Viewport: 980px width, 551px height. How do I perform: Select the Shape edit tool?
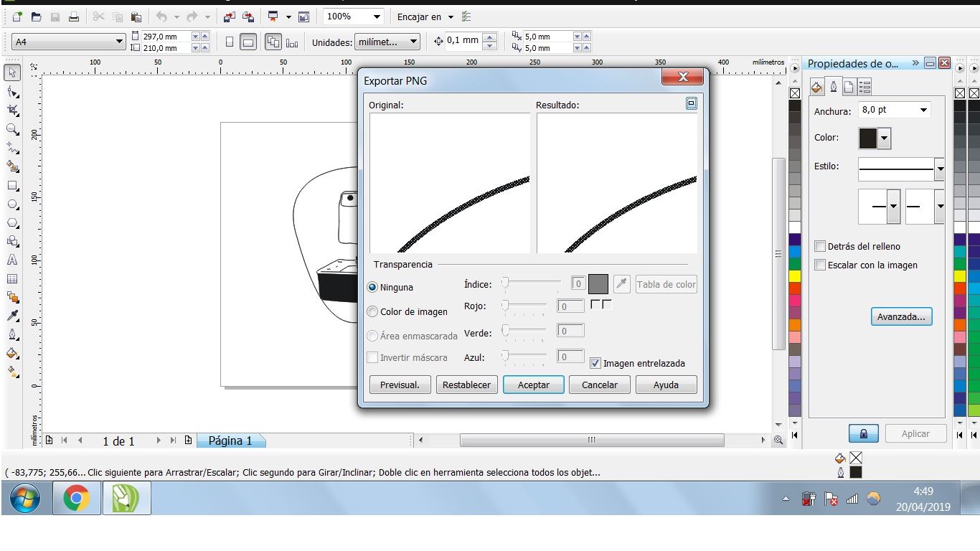click(13, 92)
